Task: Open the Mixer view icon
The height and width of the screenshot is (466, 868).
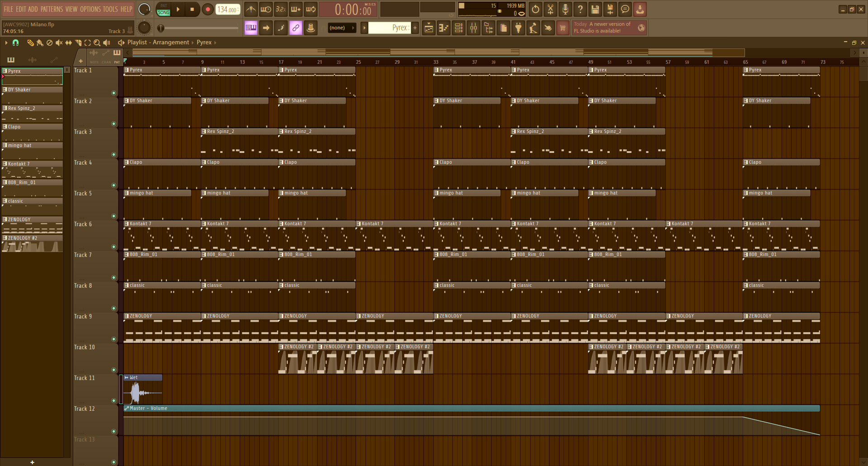Action: point(474,28)
